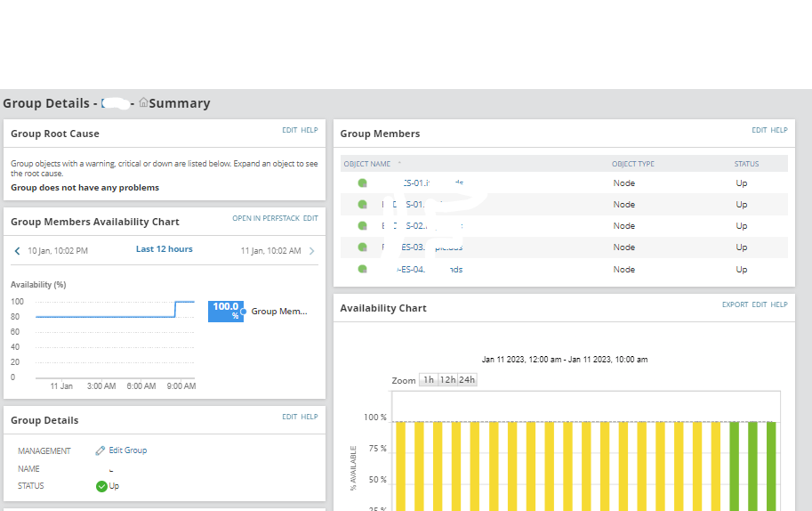
Task: Open Help in Availability Chart panel
Action: 779,304
